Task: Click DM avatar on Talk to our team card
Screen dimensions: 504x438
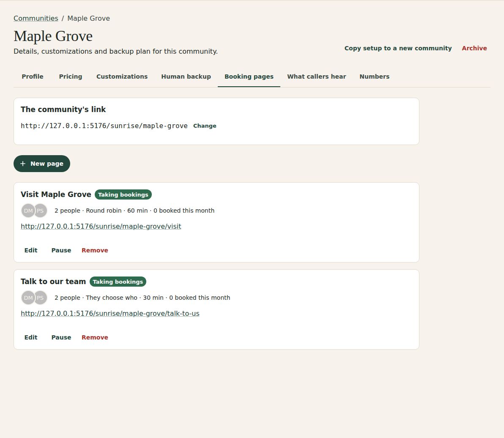Action: pos(28,298)
